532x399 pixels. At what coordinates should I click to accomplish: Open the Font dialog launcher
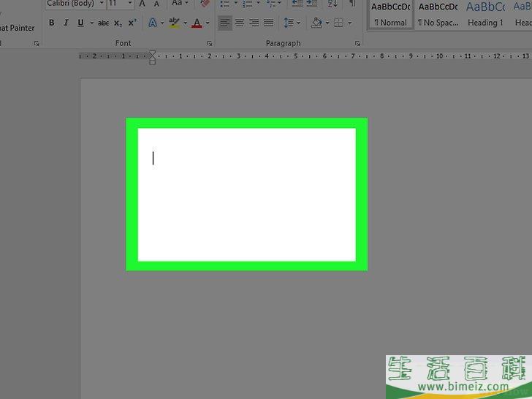point(210,44)
